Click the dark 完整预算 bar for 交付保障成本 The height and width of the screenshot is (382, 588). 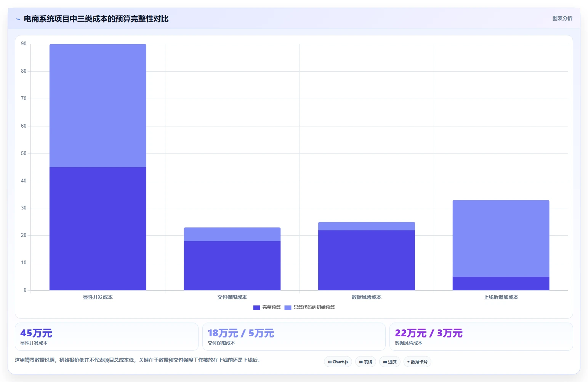point(232,265)
